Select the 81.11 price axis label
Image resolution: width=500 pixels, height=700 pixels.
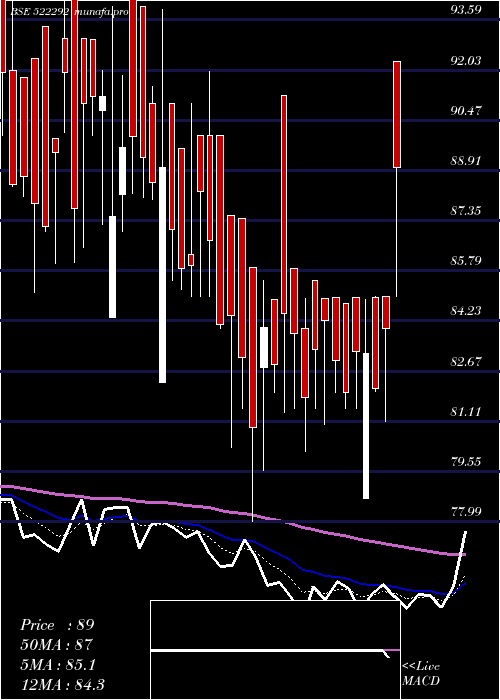point(466,411)
